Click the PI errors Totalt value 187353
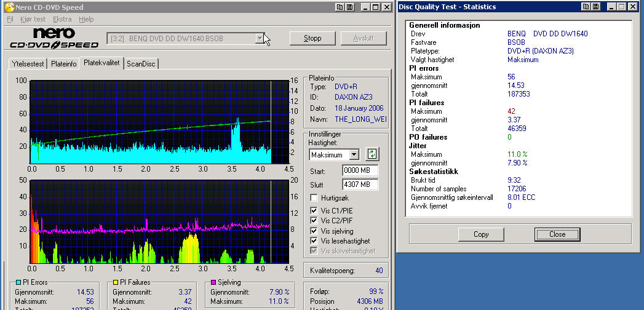The image size is (644, 310). tap(519, 94)
